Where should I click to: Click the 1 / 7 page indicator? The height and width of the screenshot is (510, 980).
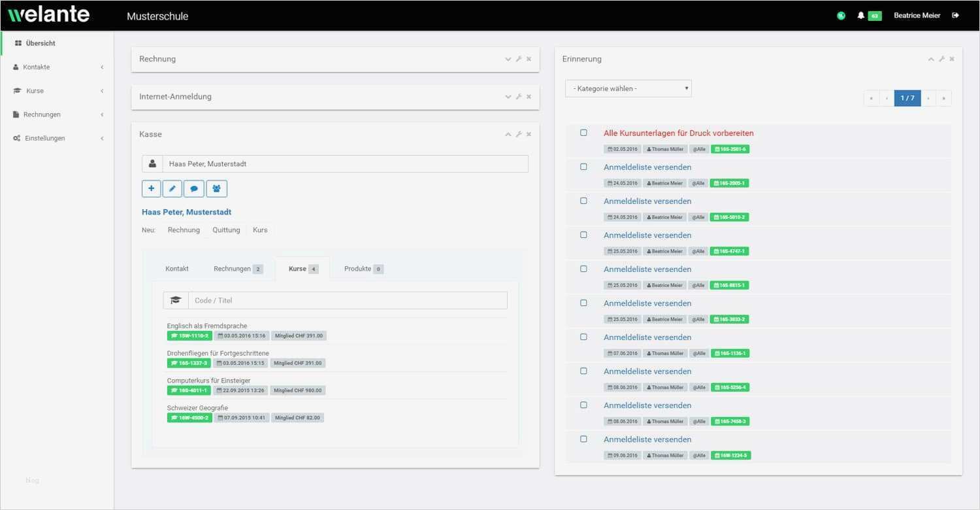[x=907, y=98]
